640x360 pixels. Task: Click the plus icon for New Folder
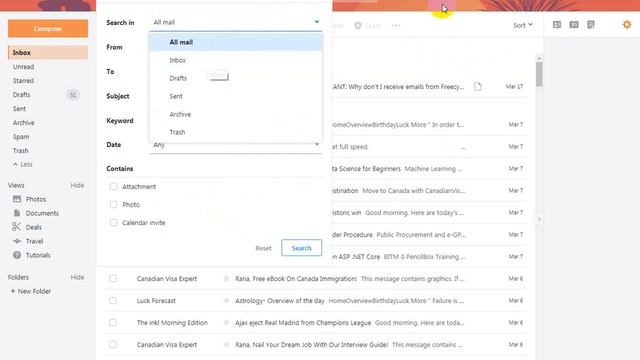click(13, 291)
